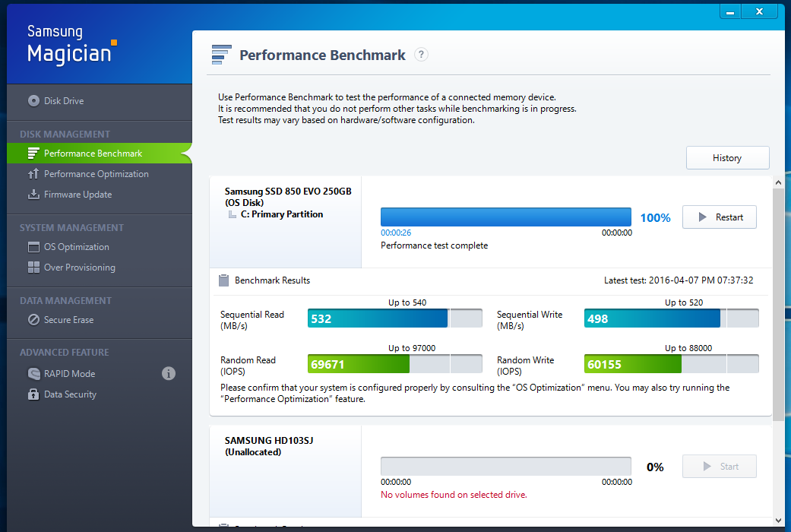Open the RAPID Mode info icon
The image size is (791, 532).
point(169,373)
